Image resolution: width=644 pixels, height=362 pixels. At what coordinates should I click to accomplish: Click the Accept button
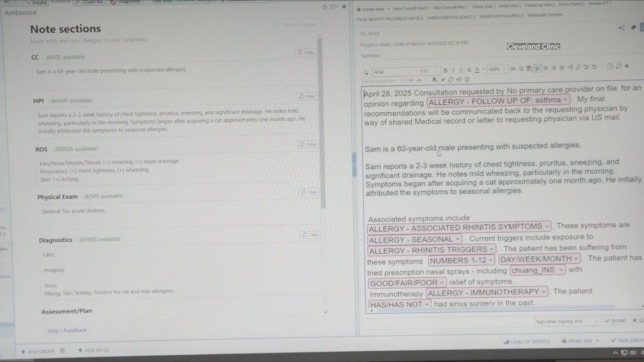[x=615, y=321]
